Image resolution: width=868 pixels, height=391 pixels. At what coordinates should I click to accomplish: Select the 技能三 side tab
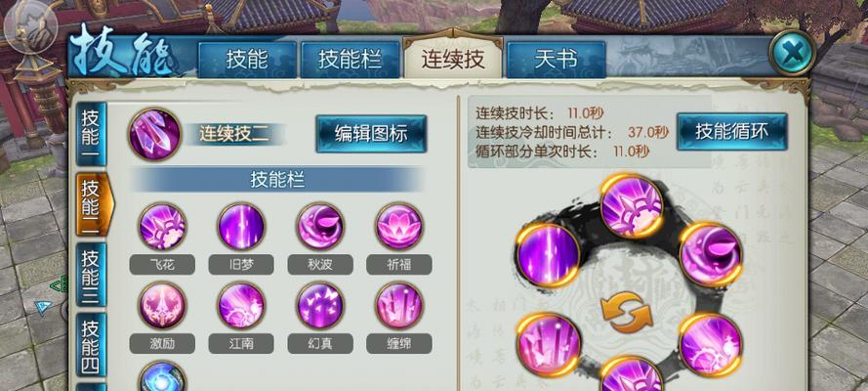click(x=91, y=275)
